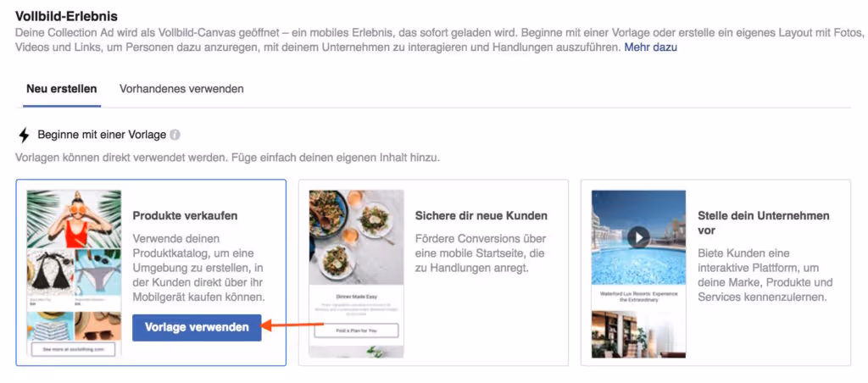Switch to the 'Vorhandenes verwenden' tab
868x383 pixels.
click(x=181, y=89)
